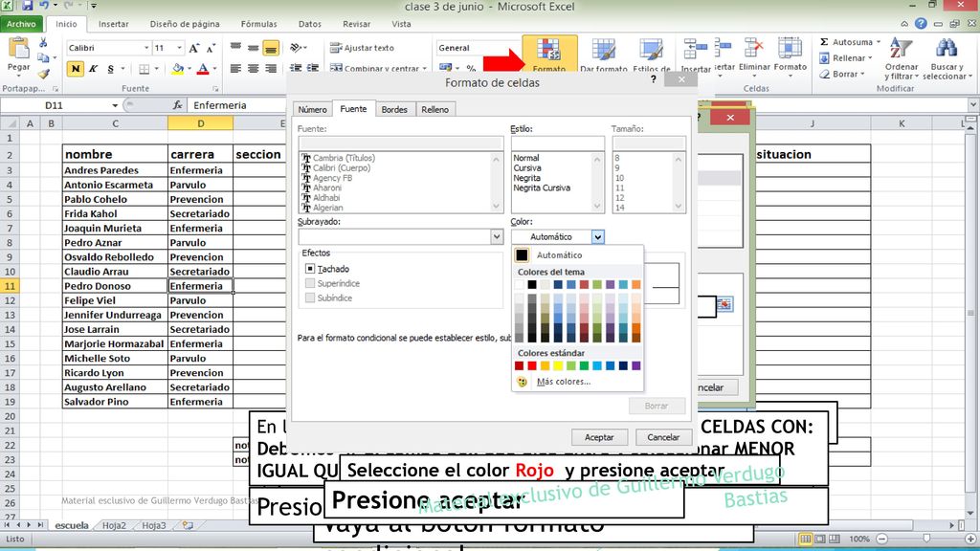Switch to the Fórmulas ribbon tab
Image resolution: width=980 pixels, height=551 pixels.
coord(258,24)
